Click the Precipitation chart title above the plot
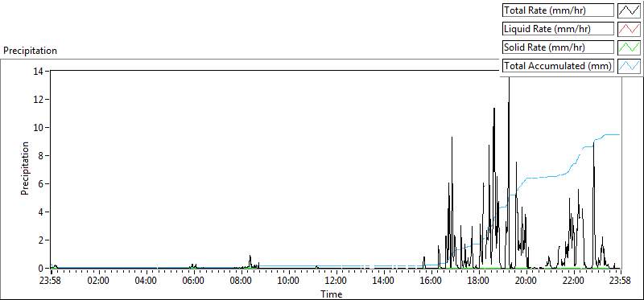The height and width of the screenshot is (300, 644). click(30, 51)
